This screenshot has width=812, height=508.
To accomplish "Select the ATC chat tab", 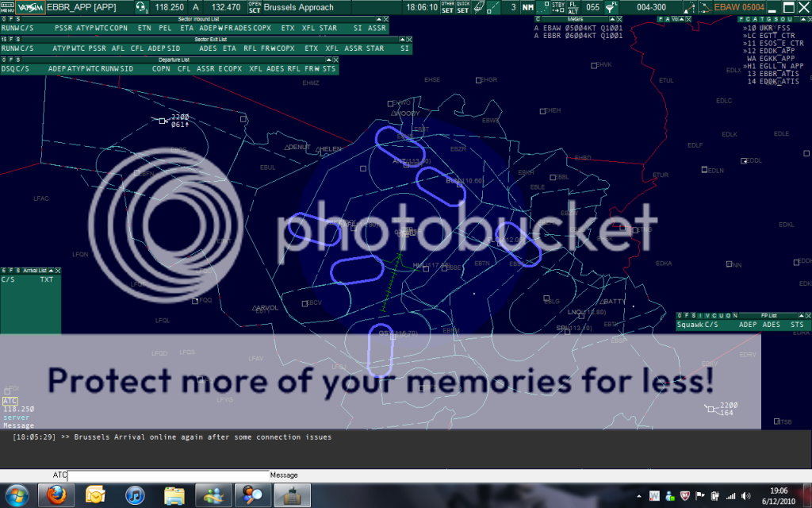I will [10, 401].
